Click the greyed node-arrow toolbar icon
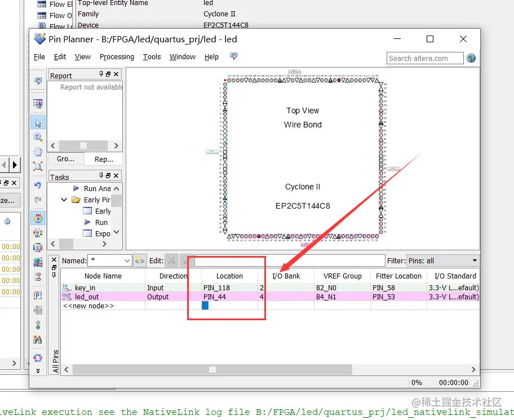 (x=38, y=310)
